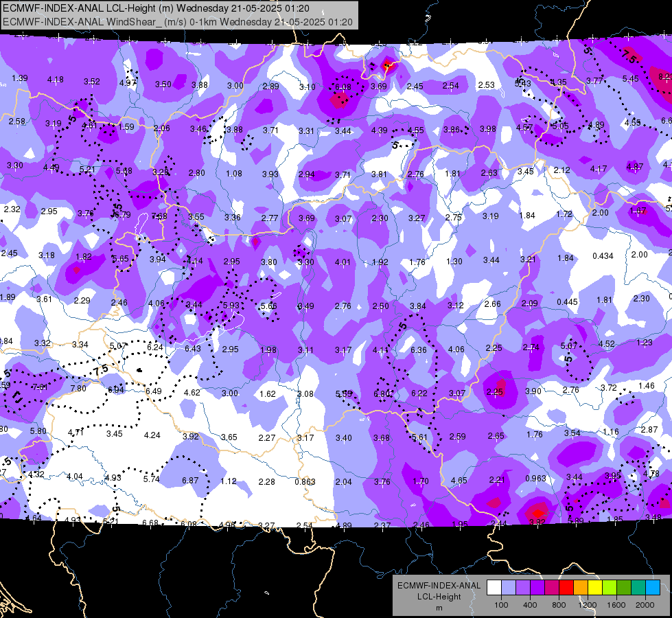Click the sky-blue legend swatch
672x618 pixels.
click(x=653, y=588)
